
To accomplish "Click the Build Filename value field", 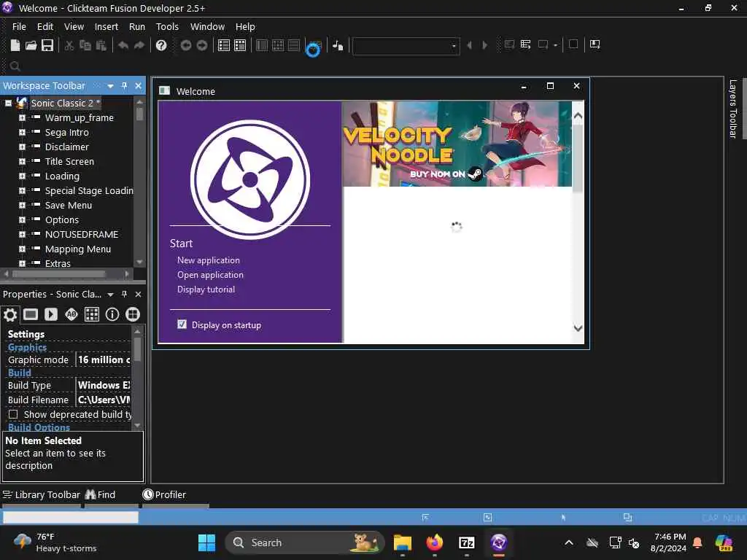I will pyautogui.click(x=104, y=400).
